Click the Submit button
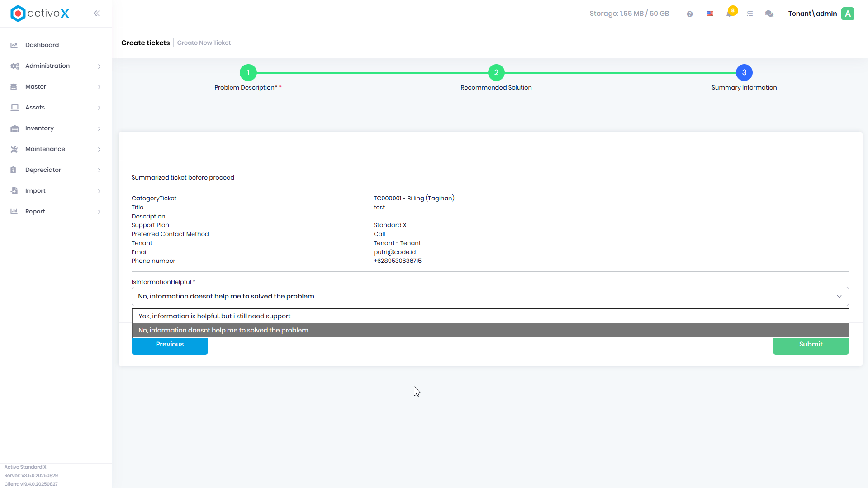Image resolution: width=868 pixels, height=488 pixels. point(811,345)
